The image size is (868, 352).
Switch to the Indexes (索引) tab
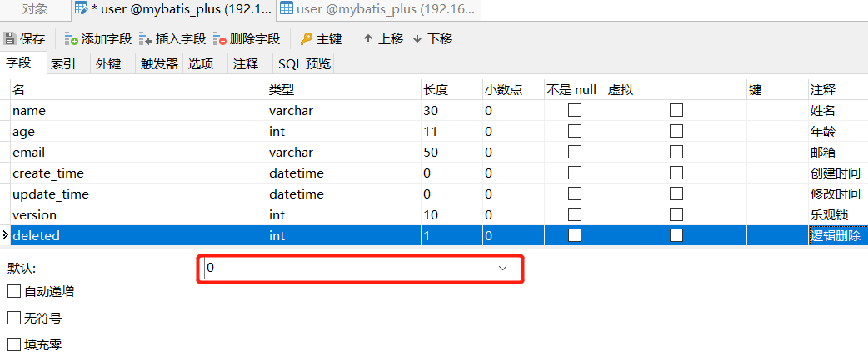point(63,63)
